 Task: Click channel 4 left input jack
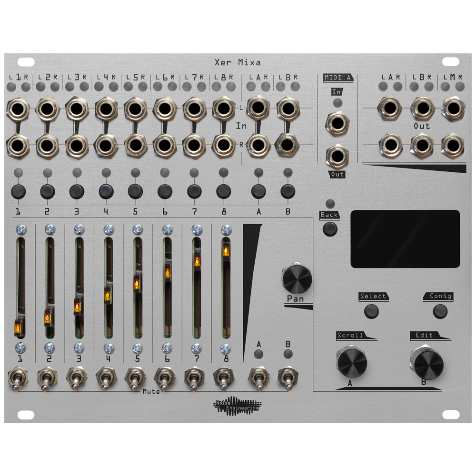(x=106, y=109)
